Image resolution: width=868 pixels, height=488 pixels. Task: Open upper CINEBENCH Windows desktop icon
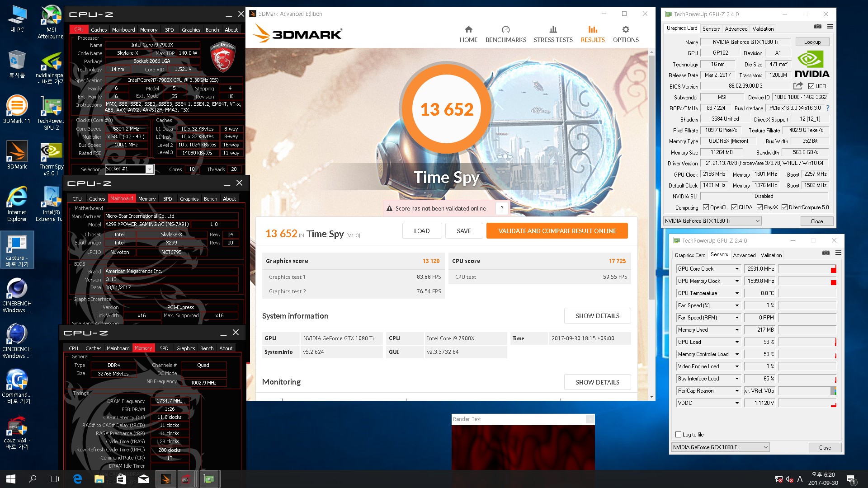[x=17, y=296]
